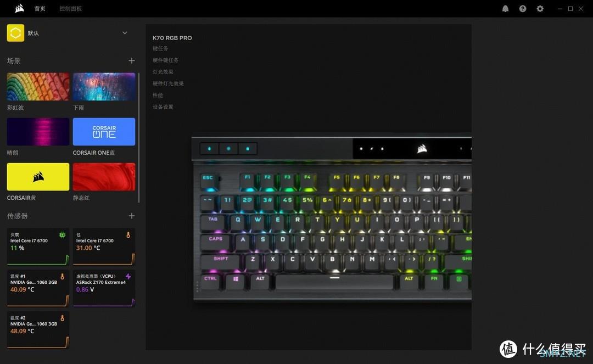Click the 场景 section heading
593x364 pixels.
(x=14, y=61)
